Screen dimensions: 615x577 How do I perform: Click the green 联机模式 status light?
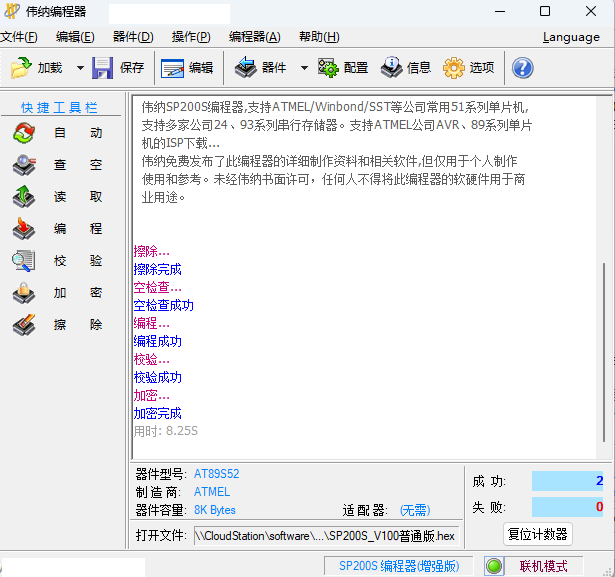[494, 566]
